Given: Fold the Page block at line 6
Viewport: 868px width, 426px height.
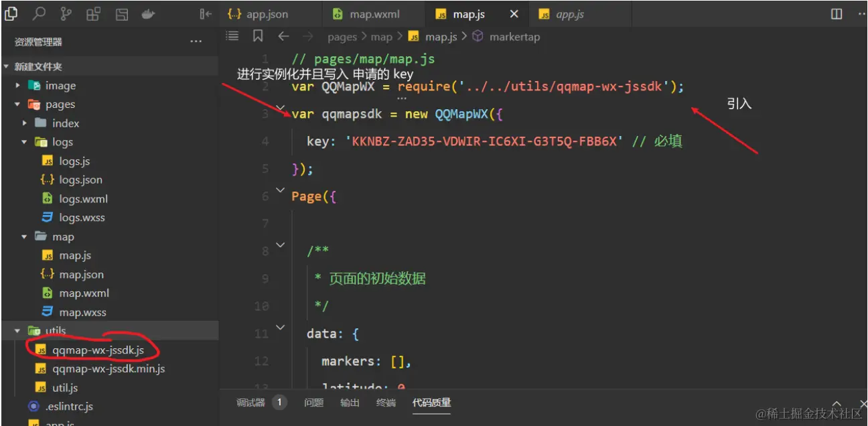Looking at the screenshot, I should (x=280, y=190).
